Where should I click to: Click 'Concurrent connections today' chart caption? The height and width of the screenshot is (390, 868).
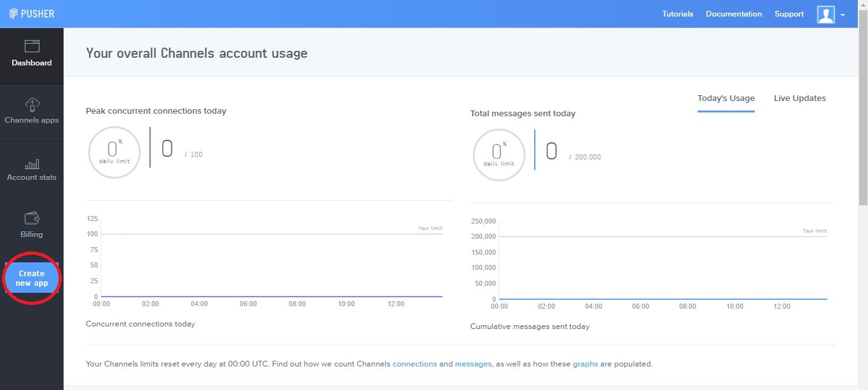141,324
